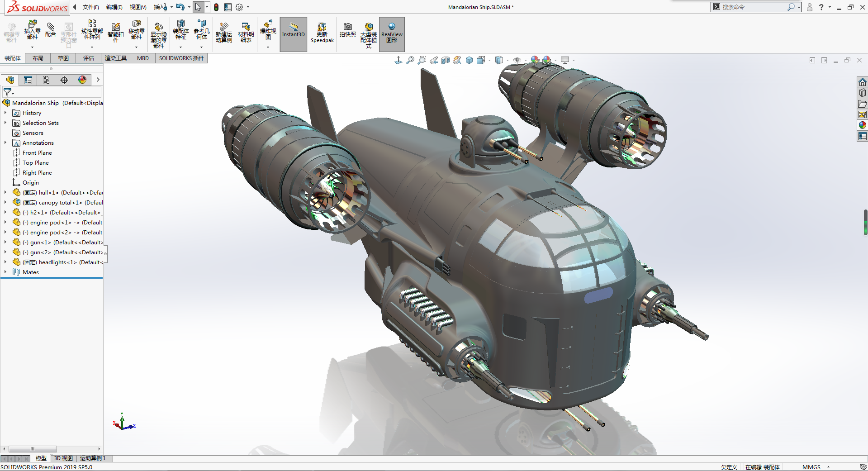Click the Update Speedpak (更新 Speedpak) button
Viewport: 868px width, 471px height.
[x=322, y=33]
